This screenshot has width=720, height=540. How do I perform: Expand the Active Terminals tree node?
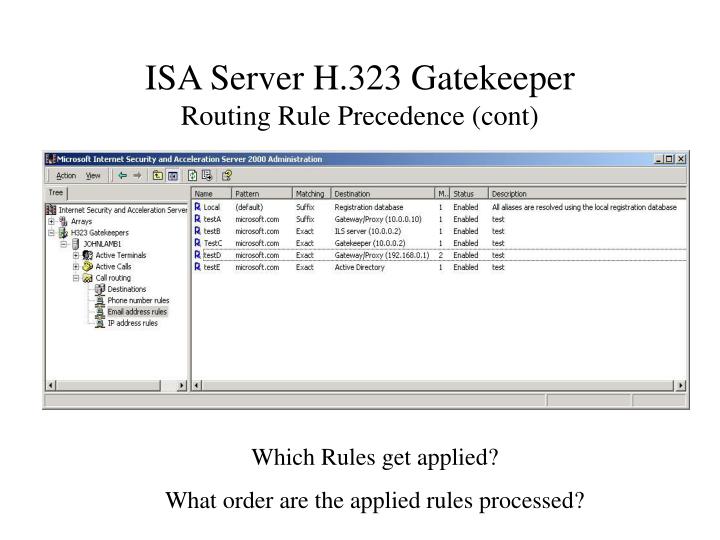[x=76, y=255]
